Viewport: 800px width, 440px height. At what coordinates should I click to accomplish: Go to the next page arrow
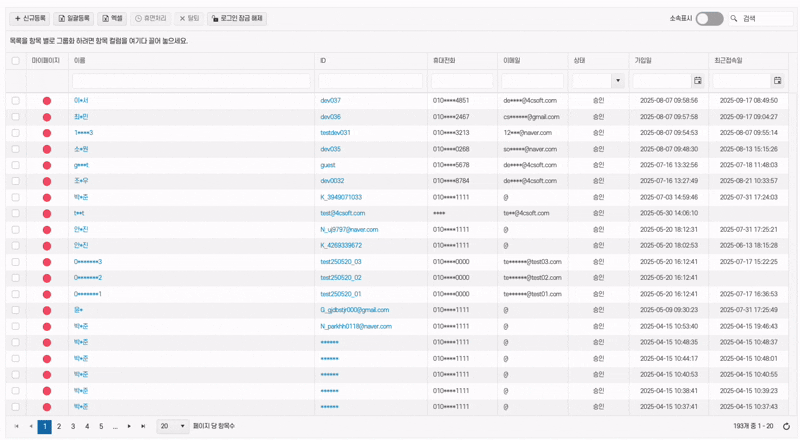(x=129, y=426)
